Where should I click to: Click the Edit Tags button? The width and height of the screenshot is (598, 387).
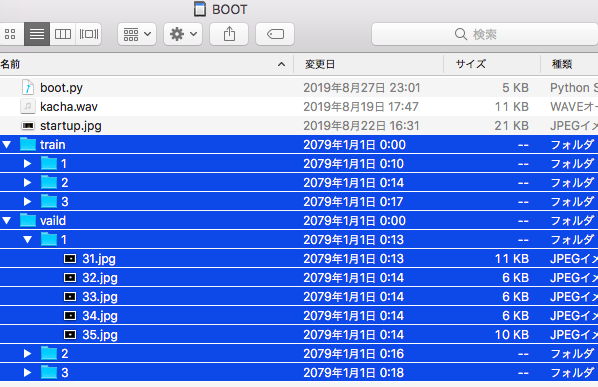(x=275, y=34)
